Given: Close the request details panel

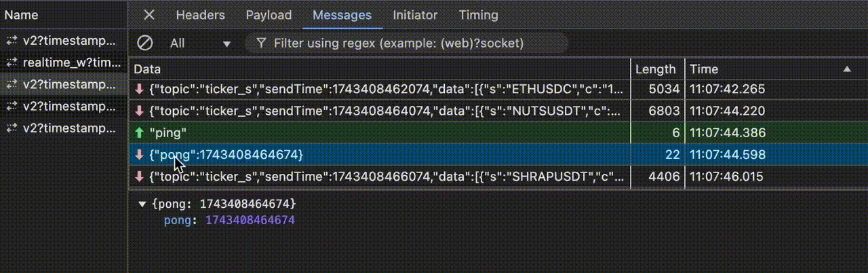Looking at the screenshot, I should tap(149, 15).
